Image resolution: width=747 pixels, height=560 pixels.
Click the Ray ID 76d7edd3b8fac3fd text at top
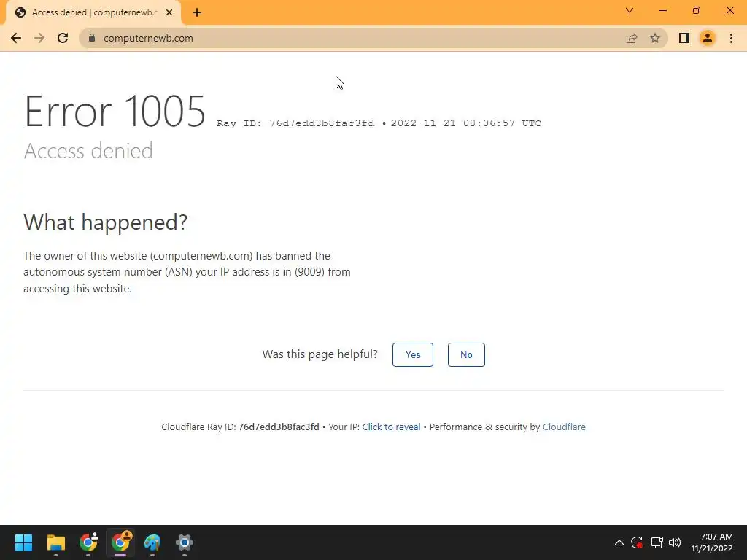tap(295, 123)
